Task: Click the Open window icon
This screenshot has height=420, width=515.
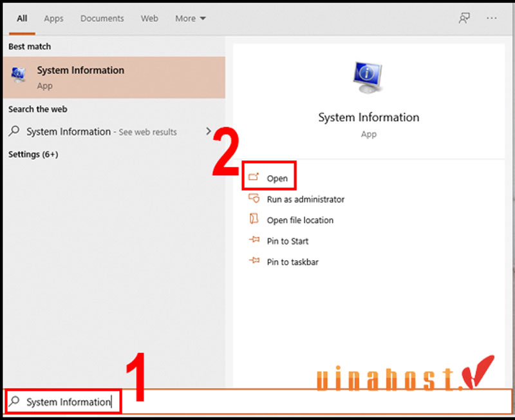Action: [x=254, y=177]
